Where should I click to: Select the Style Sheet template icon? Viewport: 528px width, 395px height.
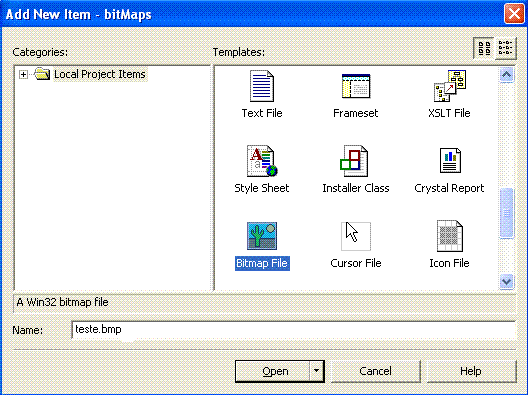coord(262,161)
